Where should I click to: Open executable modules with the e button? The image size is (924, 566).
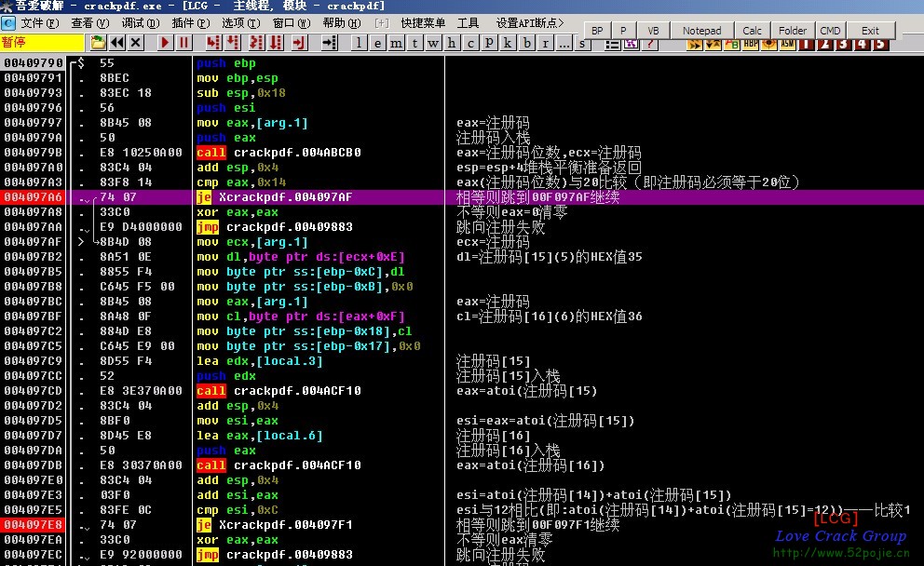[x=377, y=43]
